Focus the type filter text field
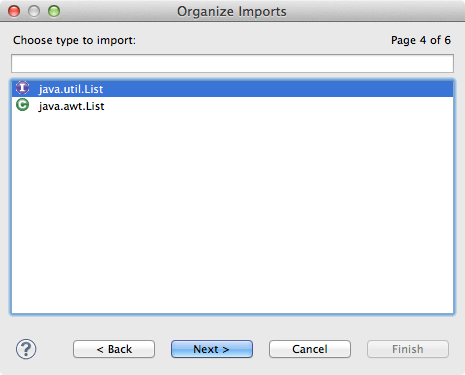The image size is (465, 375). 232,63
